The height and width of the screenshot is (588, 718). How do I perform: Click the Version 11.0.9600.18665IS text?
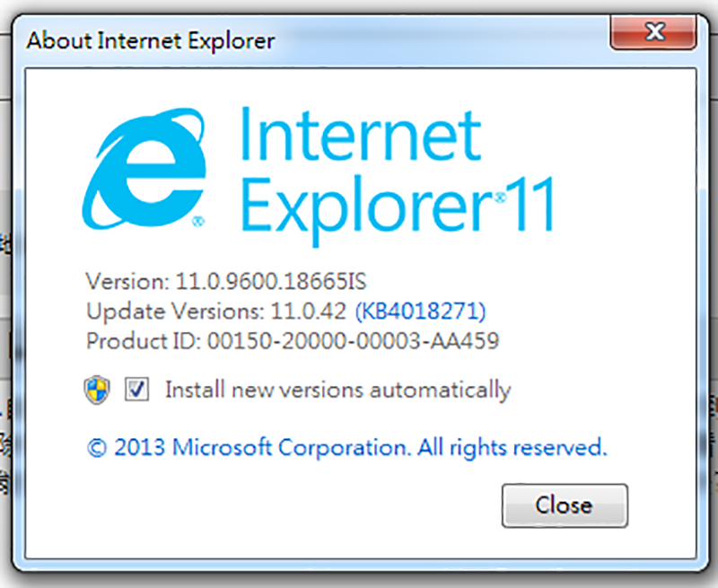226,281
